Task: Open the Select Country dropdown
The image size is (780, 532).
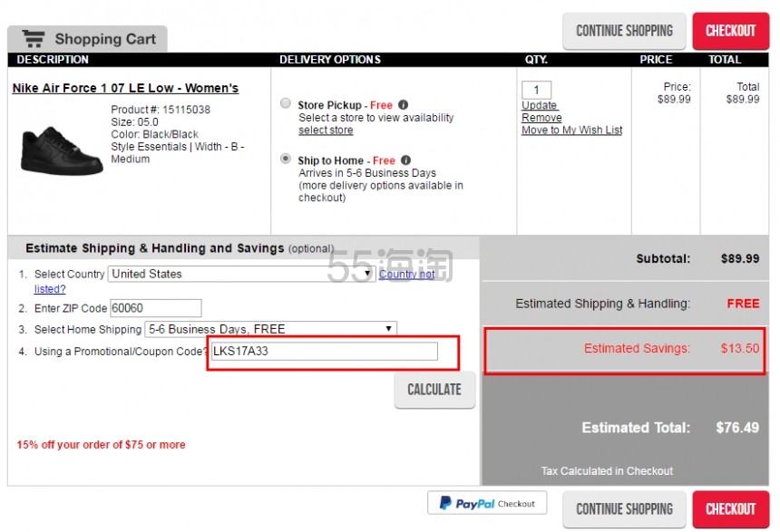Action: [241, 274]
